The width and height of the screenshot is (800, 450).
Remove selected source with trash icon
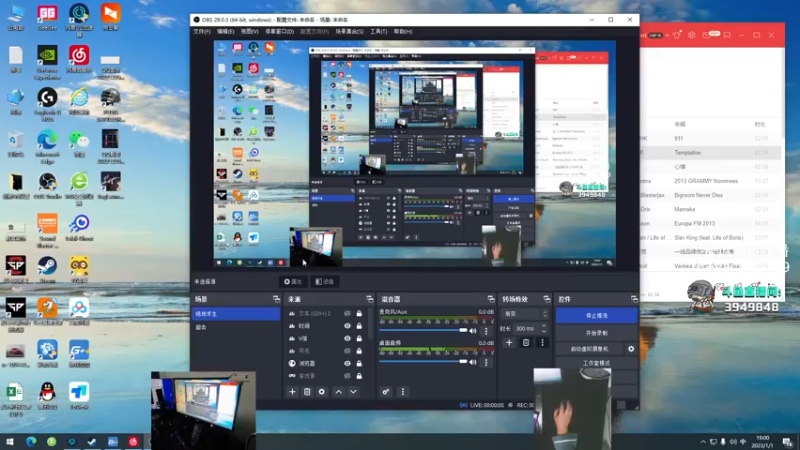(x=307, y=392)
